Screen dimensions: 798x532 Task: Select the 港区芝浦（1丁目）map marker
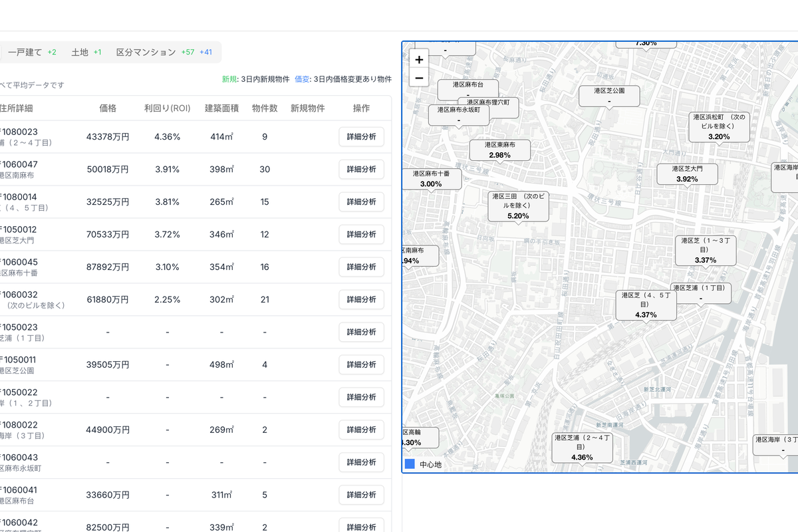point(700,293)
